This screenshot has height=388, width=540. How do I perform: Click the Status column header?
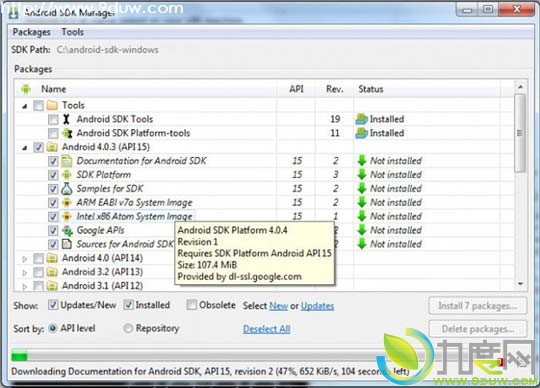[427, 89]
